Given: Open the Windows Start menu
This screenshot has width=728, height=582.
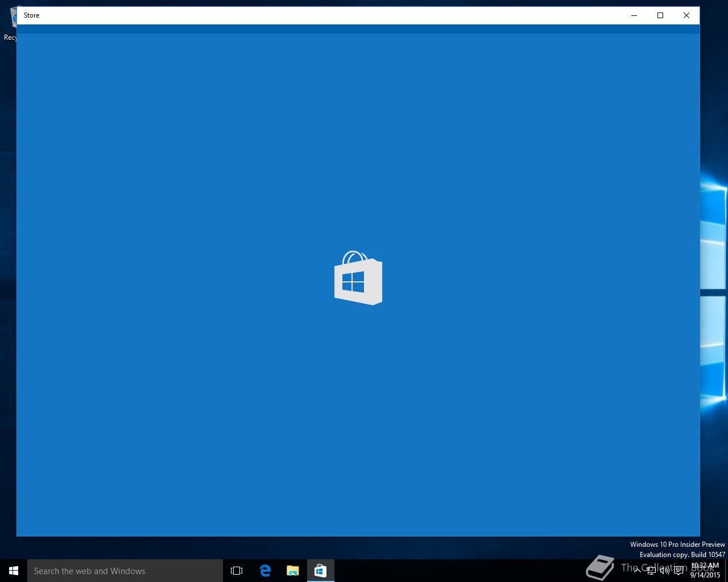Looking at the screenshot, I should (x=14, y=571).
